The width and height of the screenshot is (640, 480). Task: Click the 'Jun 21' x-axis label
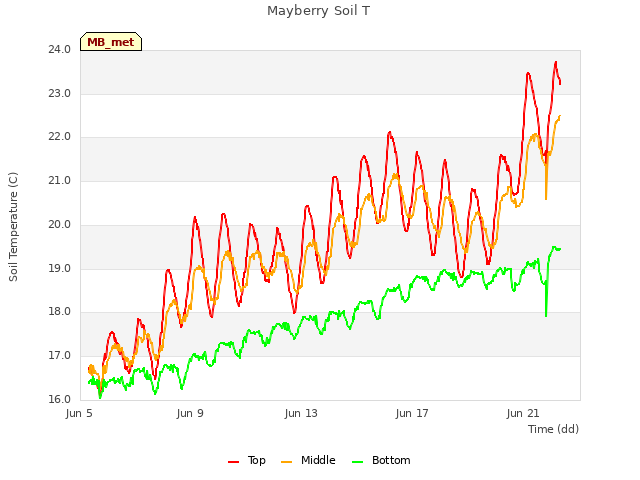point(523,413)
